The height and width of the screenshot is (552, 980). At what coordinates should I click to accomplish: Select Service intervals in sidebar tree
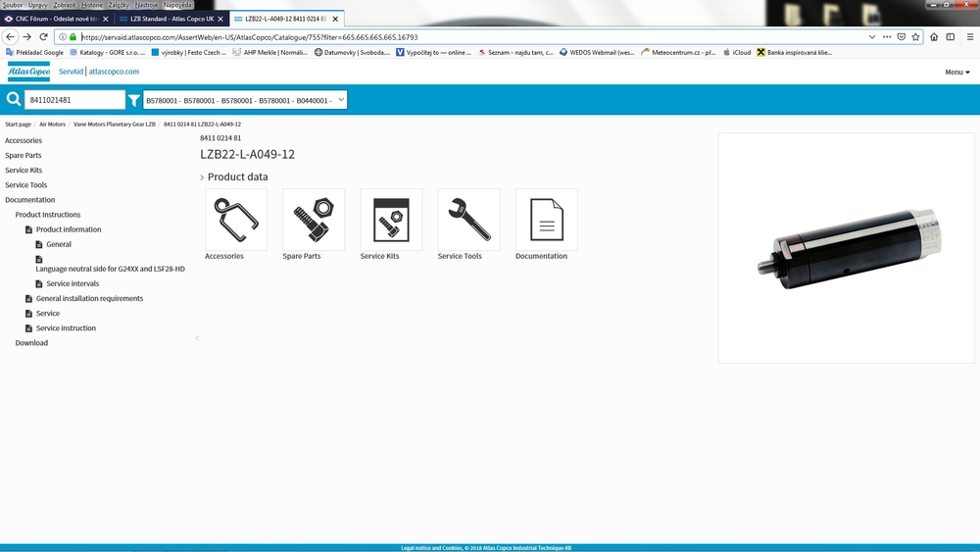coord(73,283)
